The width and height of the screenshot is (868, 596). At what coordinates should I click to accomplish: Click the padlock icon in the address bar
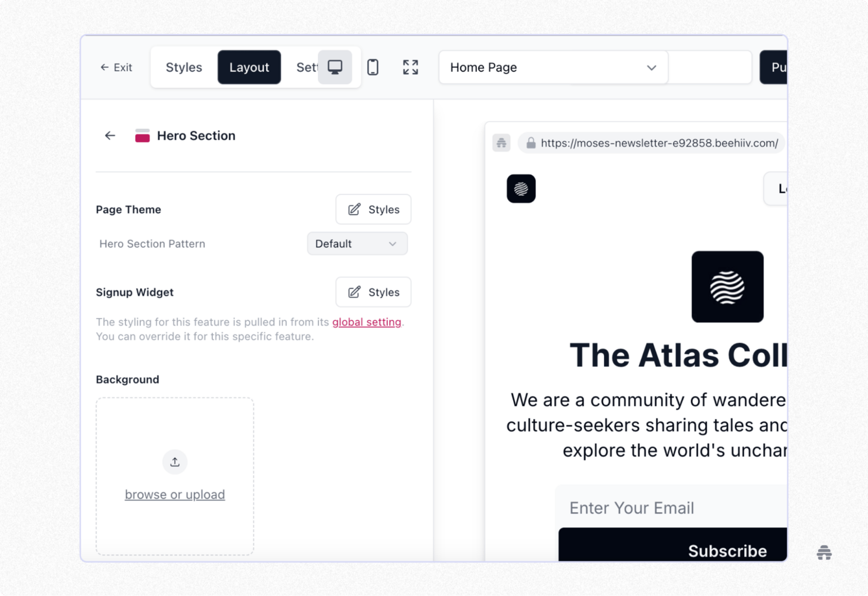pos(531,143)
